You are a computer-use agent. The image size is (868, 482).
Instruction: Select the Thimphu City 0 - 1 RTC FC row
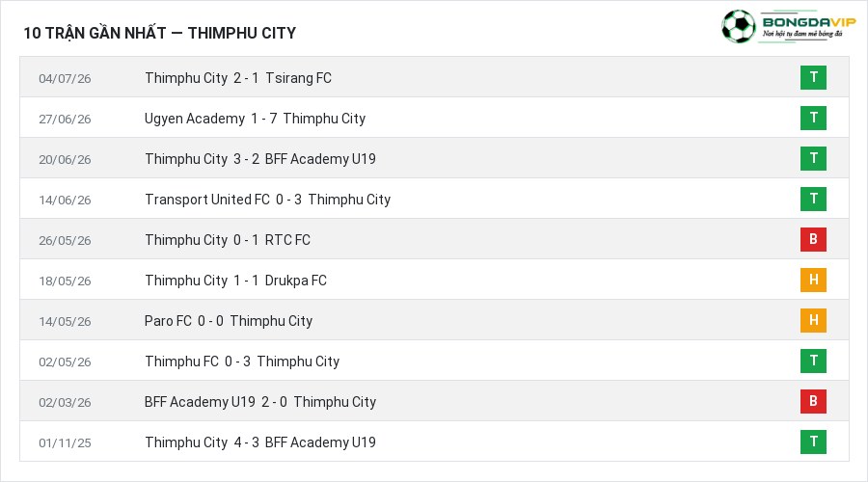coord(435,239)
